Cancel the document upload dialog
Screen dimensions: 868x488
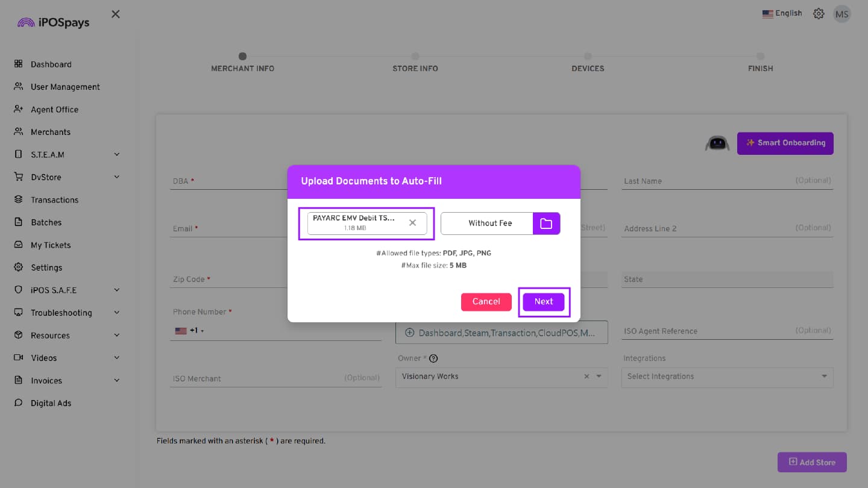[x=486, y=302]
